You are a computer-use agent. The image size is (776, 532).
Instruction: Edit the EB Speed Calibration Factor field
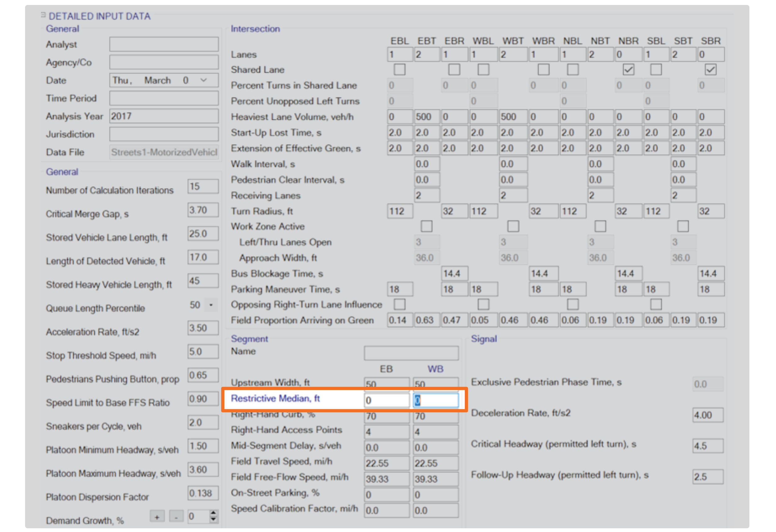(x=387, y=510)
